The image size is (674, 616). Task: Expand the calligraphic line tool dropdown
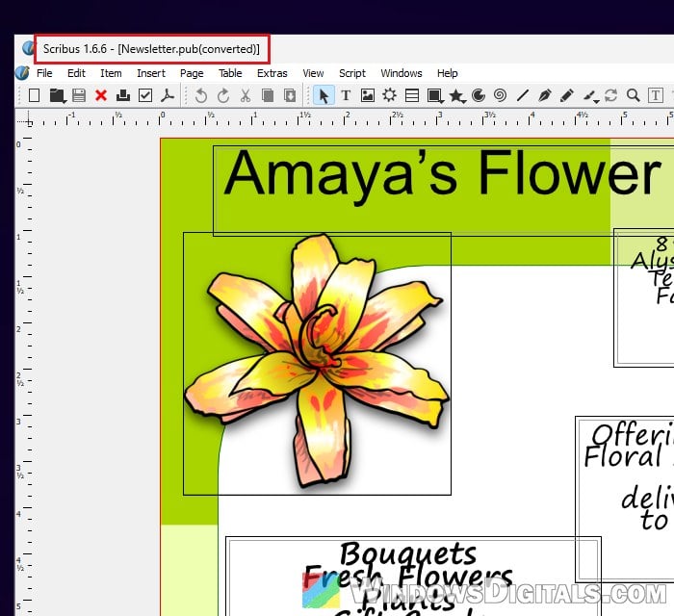(597, 102)
